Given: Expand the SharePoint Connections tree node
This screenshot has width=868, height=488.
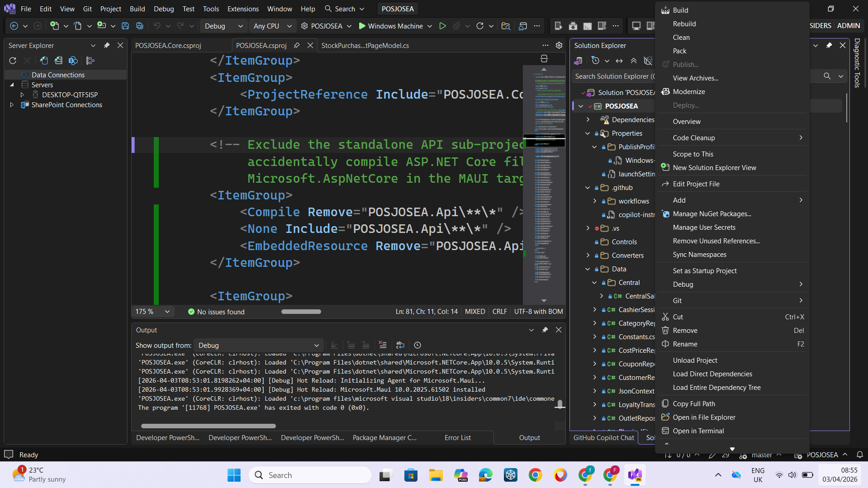Looking at the screenshot, I should click(12, 105).
